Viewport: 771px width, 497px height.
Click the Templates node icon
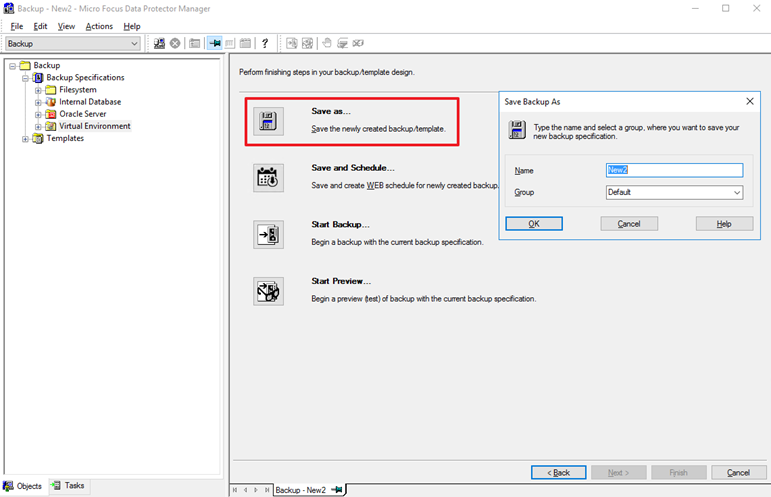(38, 139)
